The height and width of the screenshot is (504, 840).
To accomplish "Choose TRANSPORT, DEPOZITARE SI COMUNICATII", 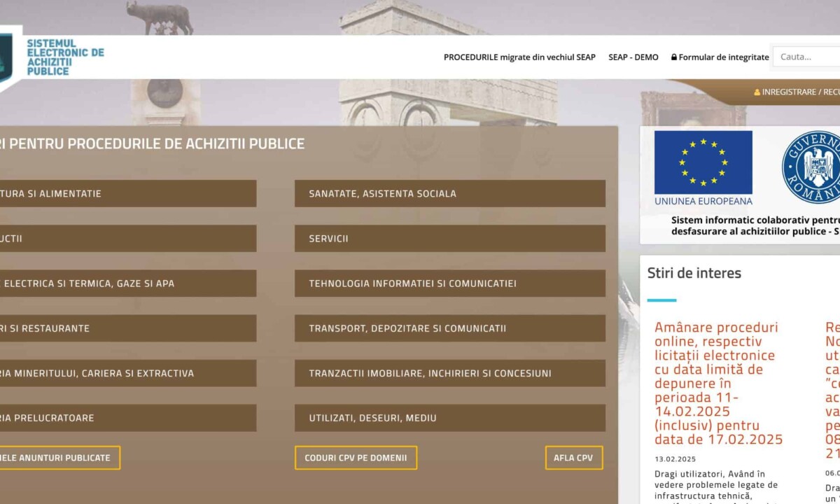I will 449,328.
